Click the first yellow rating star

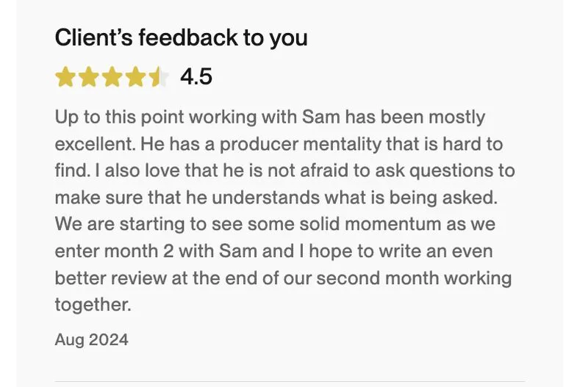[65, 77]
